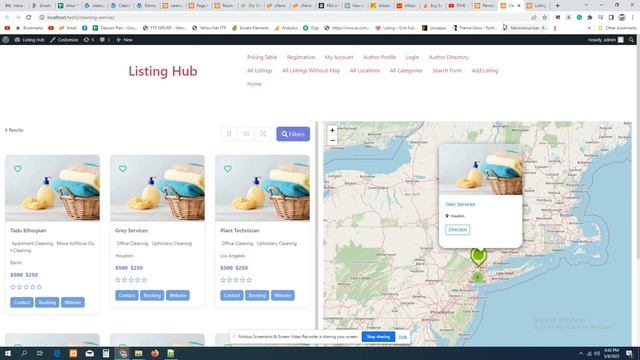Bookmark this page with star icon
The height and width of the screenshot is (360, 640).
[x=544, y=18]
